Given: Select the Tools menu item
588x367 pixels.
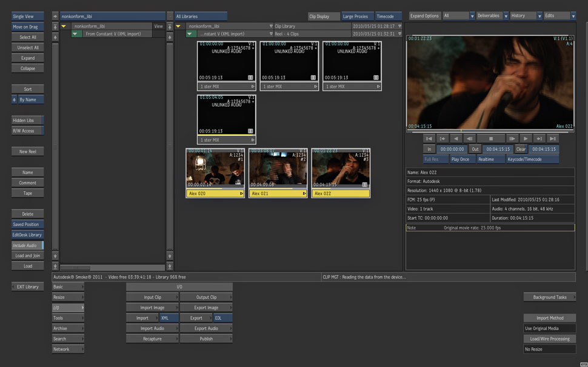Looking at the screenshot, I should (x=67, y=318).
